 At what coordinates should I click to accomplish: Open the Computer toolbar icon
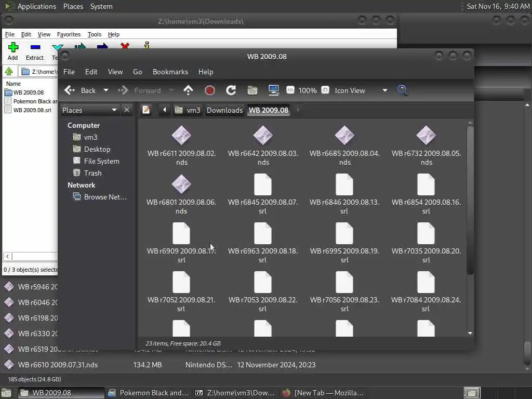273,90
